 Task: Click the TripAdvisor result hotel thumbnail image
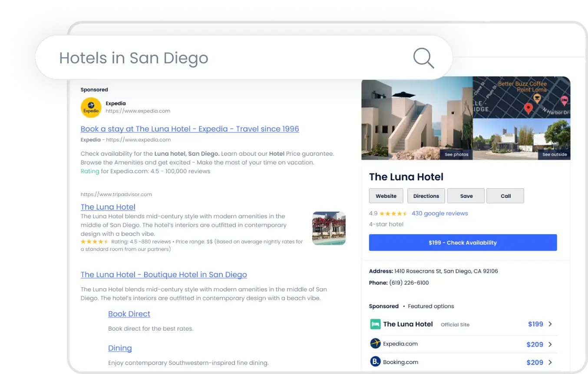(329, 228)
